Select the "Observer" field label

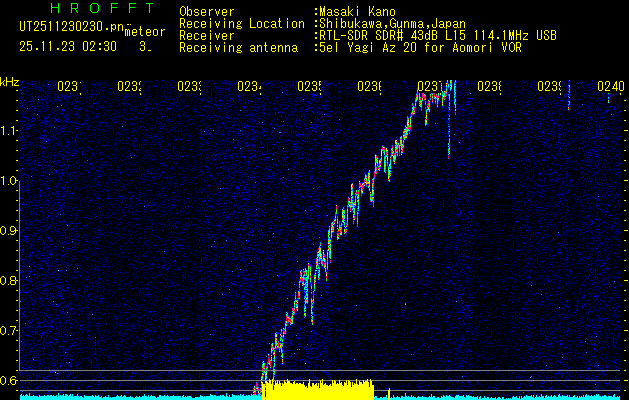tap(207, 11)
